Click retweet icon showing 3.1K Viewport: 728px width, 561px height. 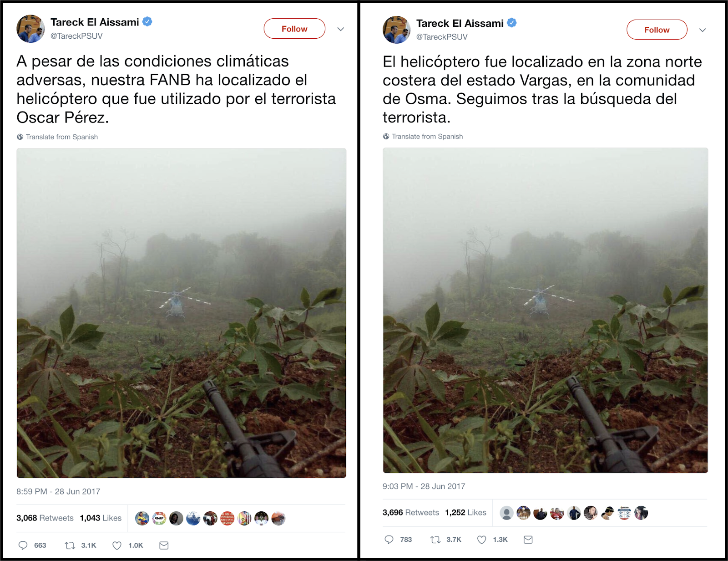pyautogui.click(x=70, y=545)
